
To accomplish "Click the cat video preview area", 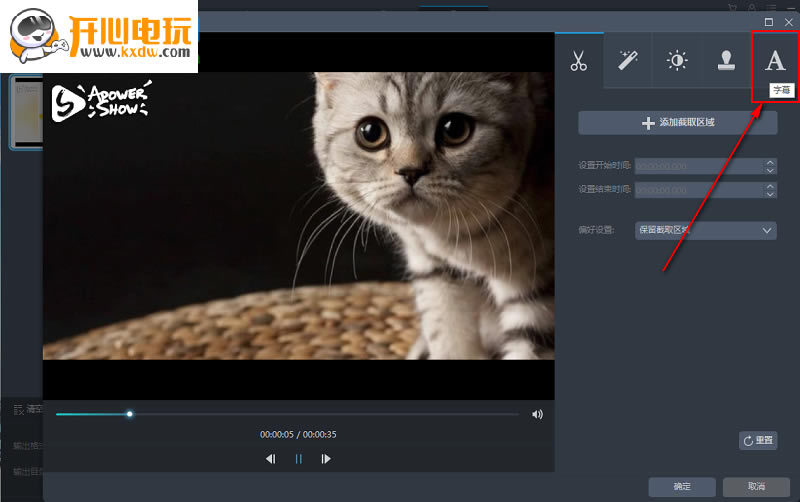I will [x=298, y=215].
